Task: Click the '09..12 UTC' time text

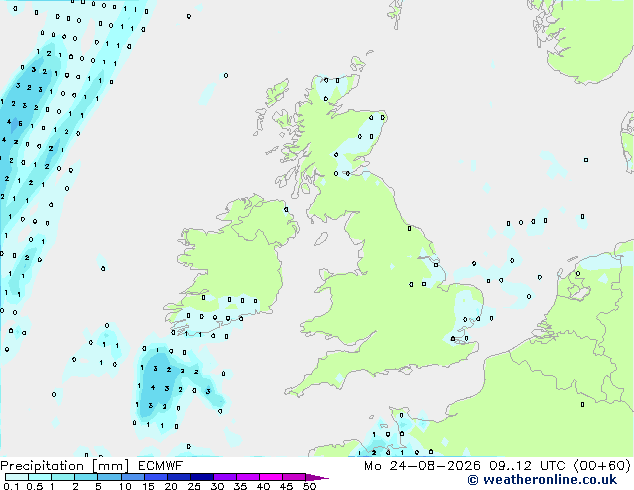Action: [x=527, y=466]
